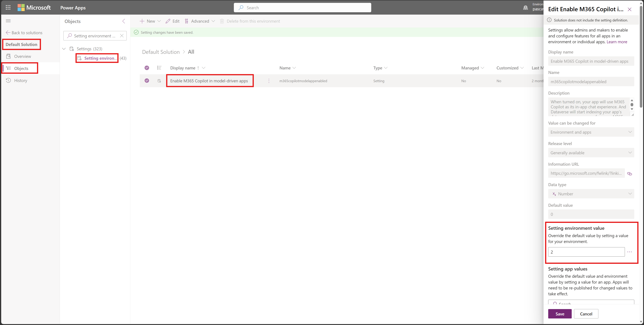Click the History clock icon
This screenshot has width=644, height=325.
9,80
